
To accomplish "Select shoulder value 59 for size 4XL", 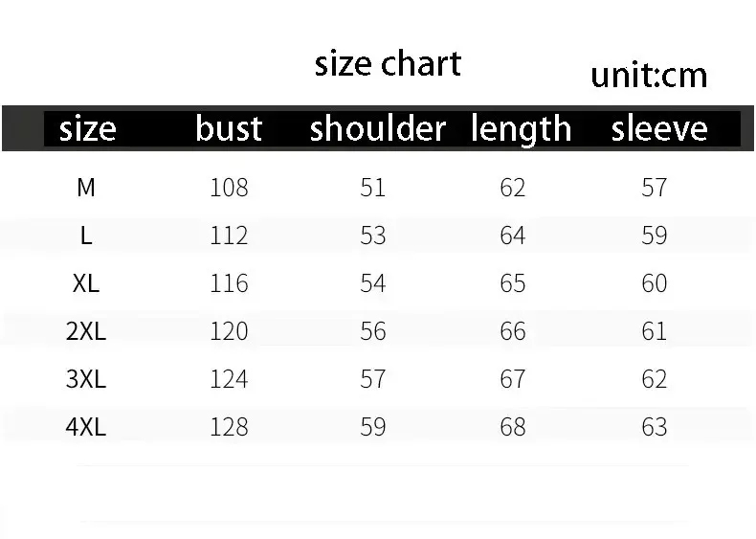I will [372, 427].
